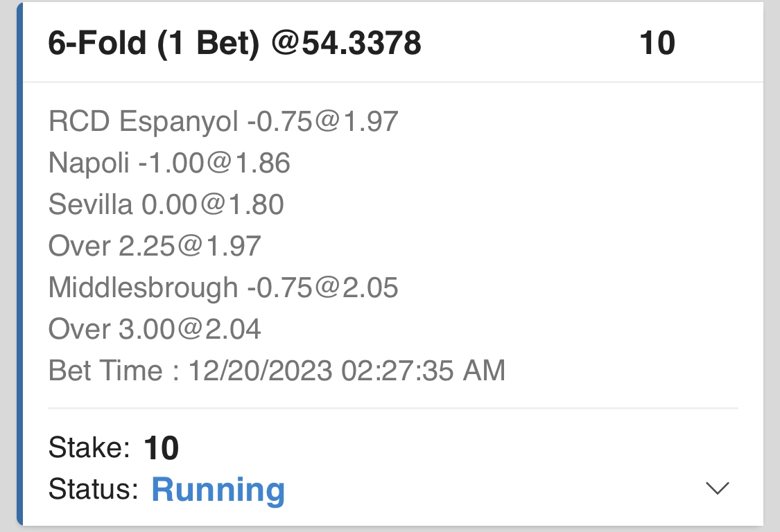Click the @1.86 odds on Napoli line
Viewport: 780px width, 532px height.
pyautogui.click(x=259, y=163)
